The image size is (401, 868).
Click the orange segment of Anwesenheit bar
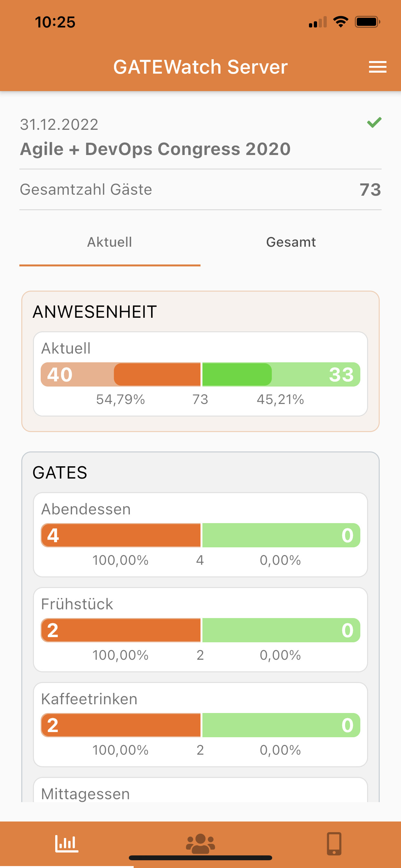(157, 374)
